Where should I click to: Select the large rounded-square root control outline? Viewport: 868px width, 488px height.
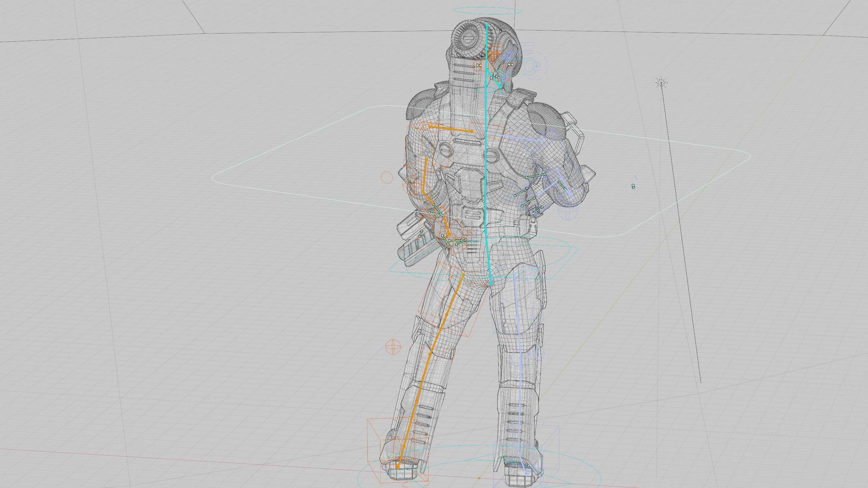point(481,172)
